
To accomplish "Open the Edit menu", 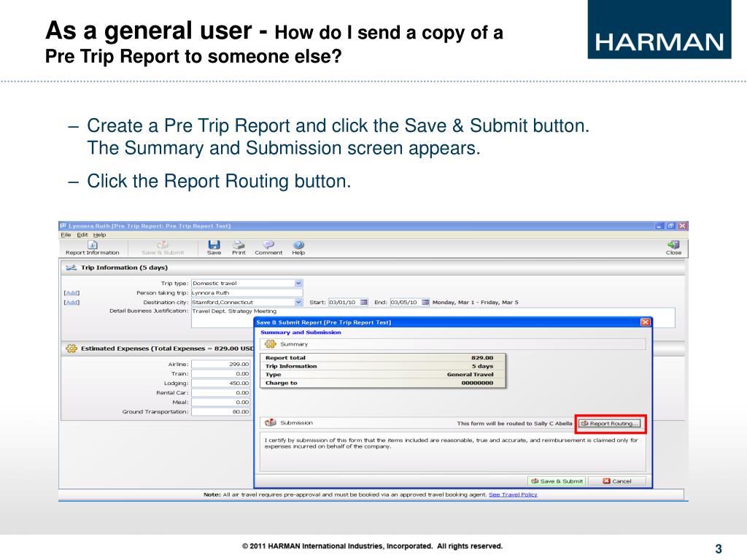I will pos(82,235).
